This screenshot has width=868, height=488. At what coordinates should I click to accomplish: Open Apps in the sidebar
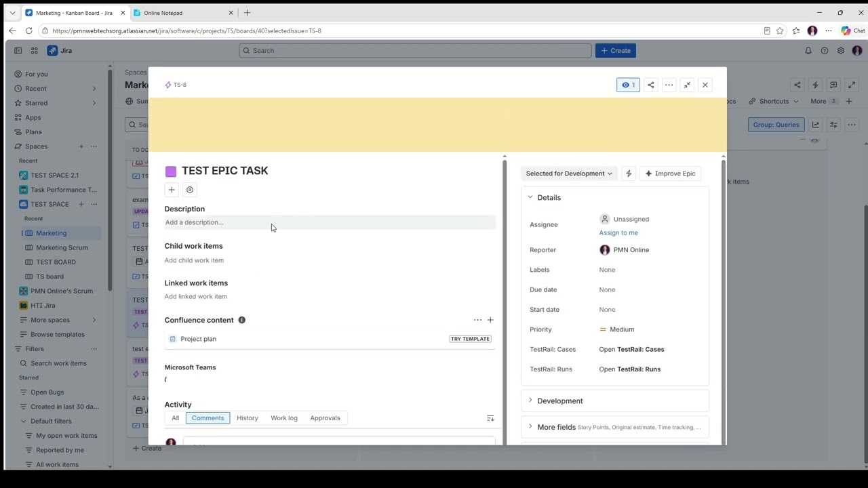point(33,117)
